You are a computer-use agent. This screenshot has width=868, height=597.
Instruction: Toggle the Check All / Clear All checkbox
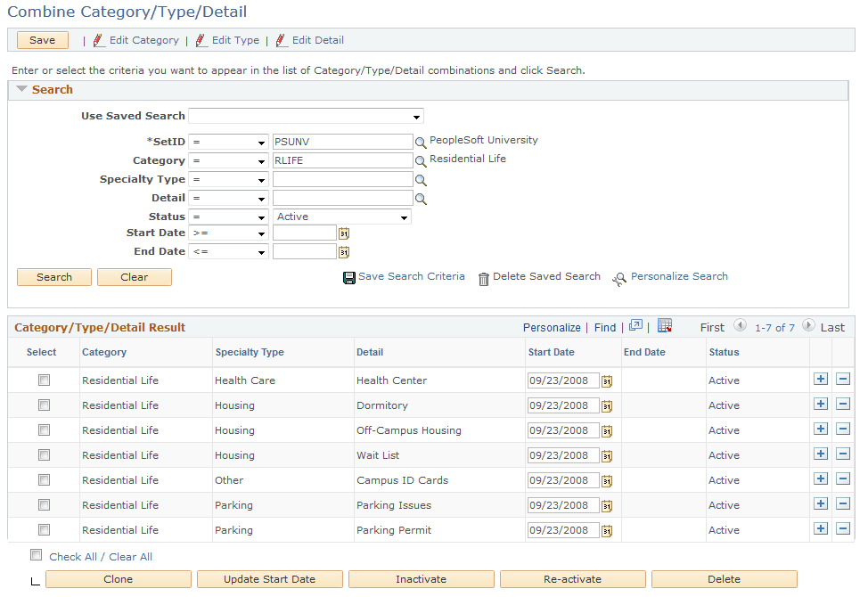tap(36, 554)
